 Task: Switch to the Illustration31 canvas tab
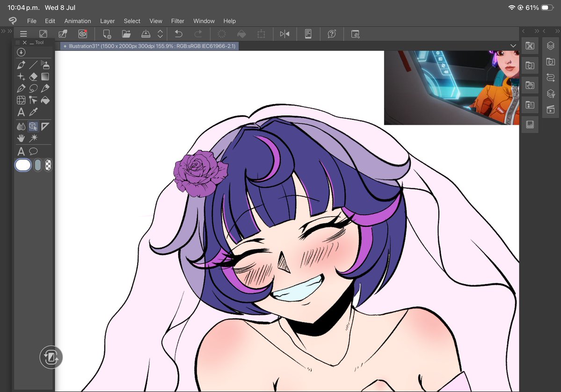(150, 46)
